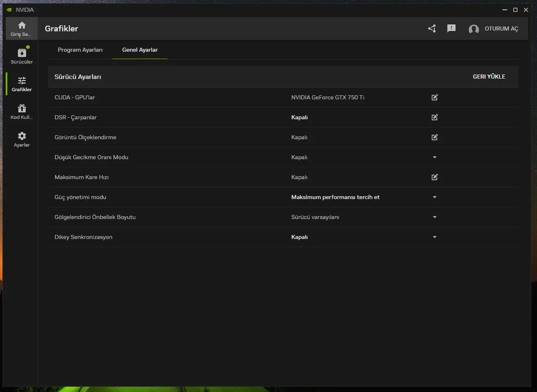Click the GERİ YÜKLE button
Screen dimensions: 537x392
tap(489, 77)
